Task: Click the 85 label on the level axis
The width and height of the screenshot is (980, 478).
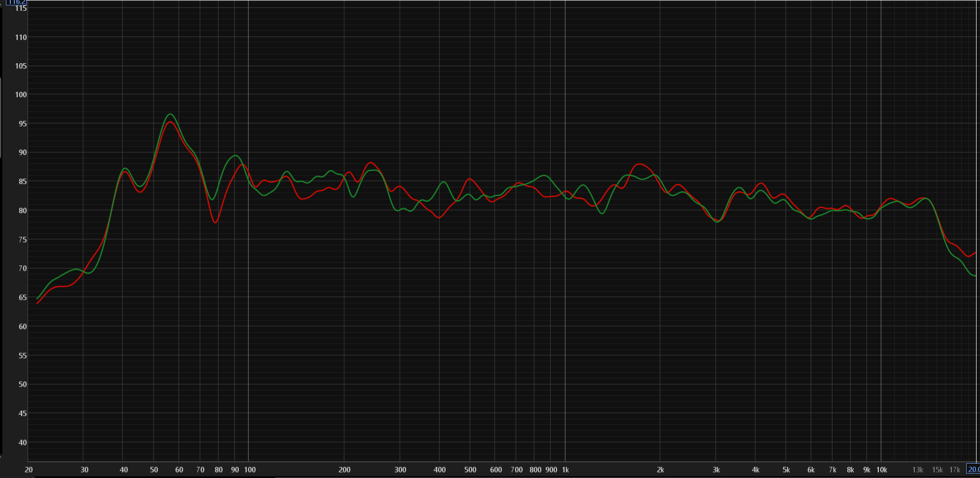Action: tap(23, 182)
